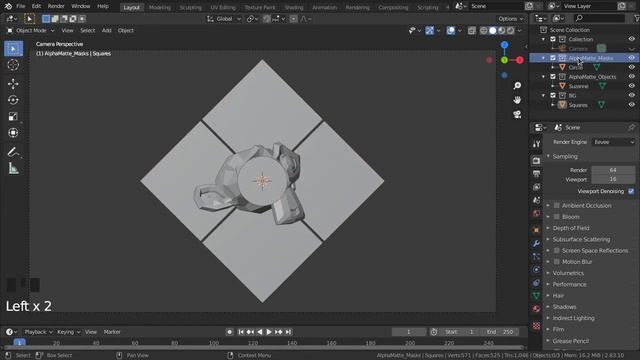The height and width of the screenshot is (360, 640).
Task: Exclude the BG collection using its checkbox
Action: (x=553, y=96)
